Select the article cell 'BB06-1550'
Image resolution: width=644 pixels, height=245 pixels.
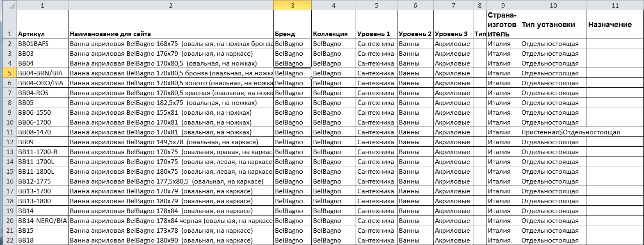tap(42, 112)
